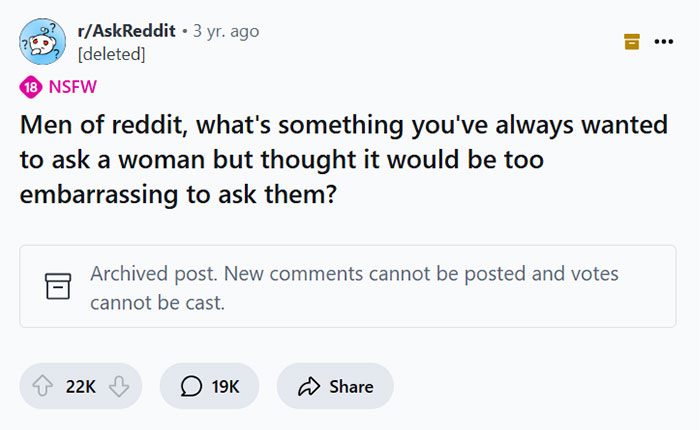The width and height of the screenshot is (700, 430).
Task: Click the [deleted] author name
Action: point(111,53)
